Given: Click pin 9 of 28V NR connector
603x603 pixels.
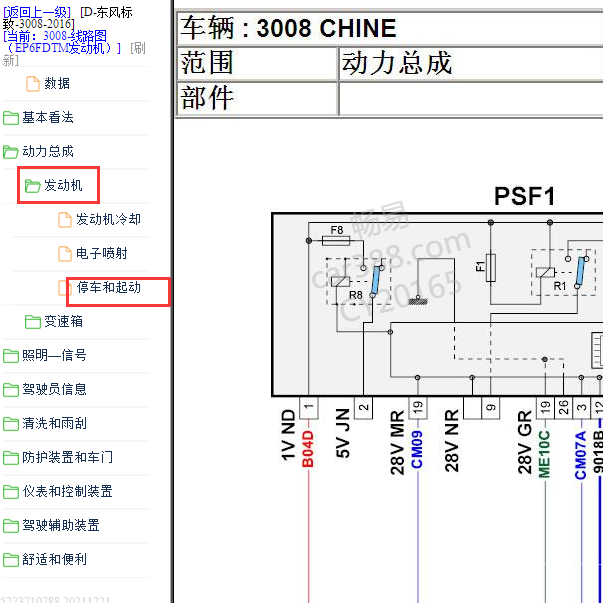Looking at the screenshot, I should [x=491, y=408].
